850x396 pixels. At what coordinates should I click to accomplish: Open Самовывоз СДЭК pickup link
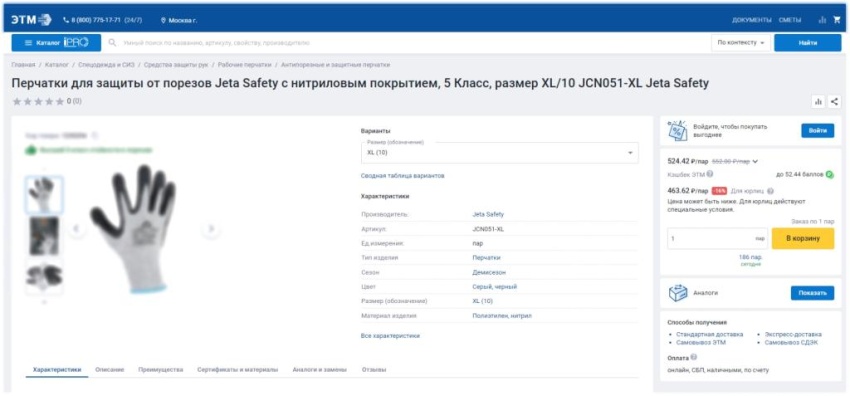[791, 342]
